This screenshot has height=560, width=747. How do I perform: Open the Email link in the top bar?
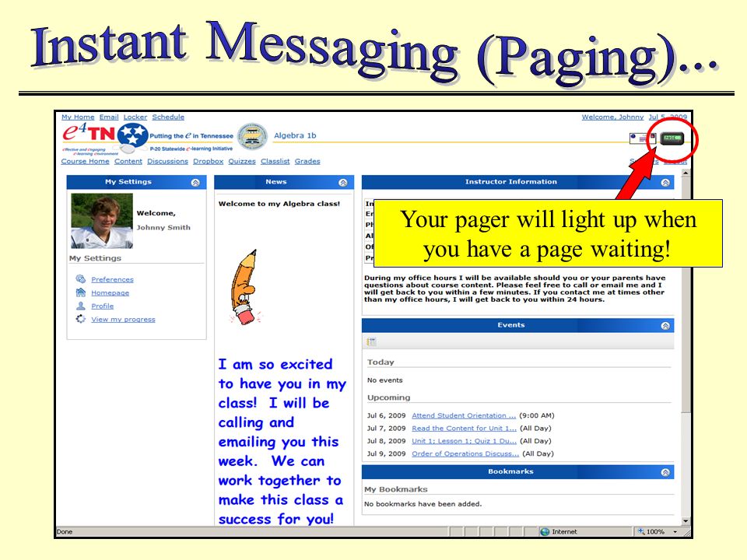(x=109, y=117)
